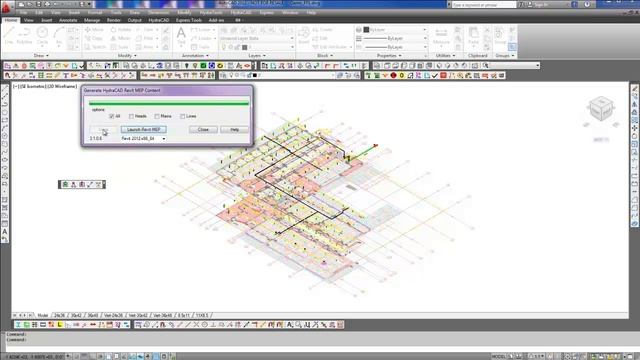Viewport: 640px width, 360px height.
Task: Click the green square toolbar icon
Action: coord(203,66)
